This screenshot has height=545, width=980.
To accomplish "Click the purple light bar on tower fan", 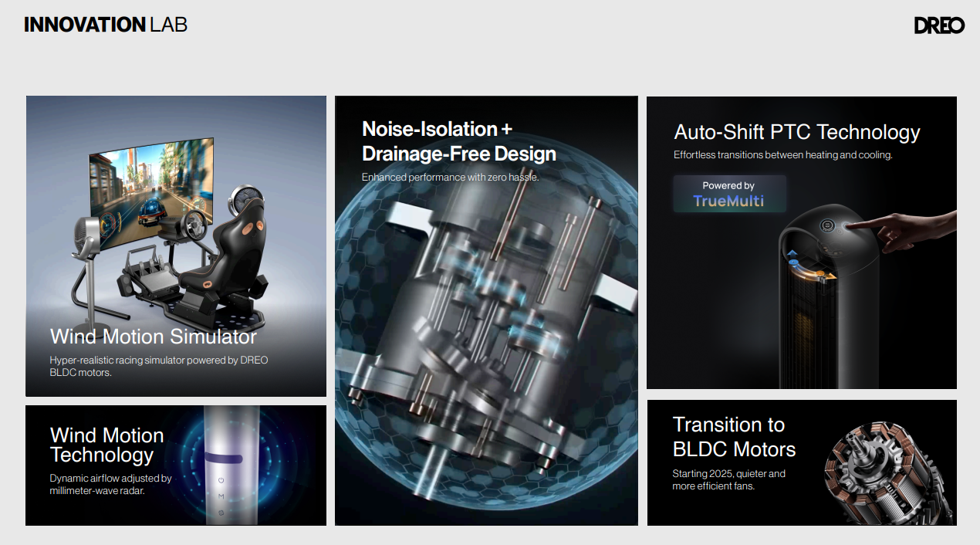I will coord(224,459).
